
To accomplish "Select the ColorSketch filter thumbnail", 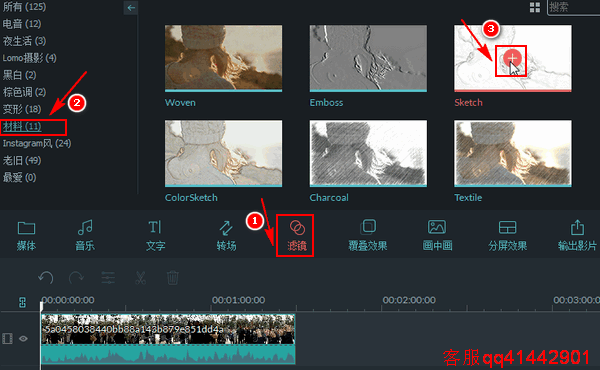I will click(x=223, y=153).
